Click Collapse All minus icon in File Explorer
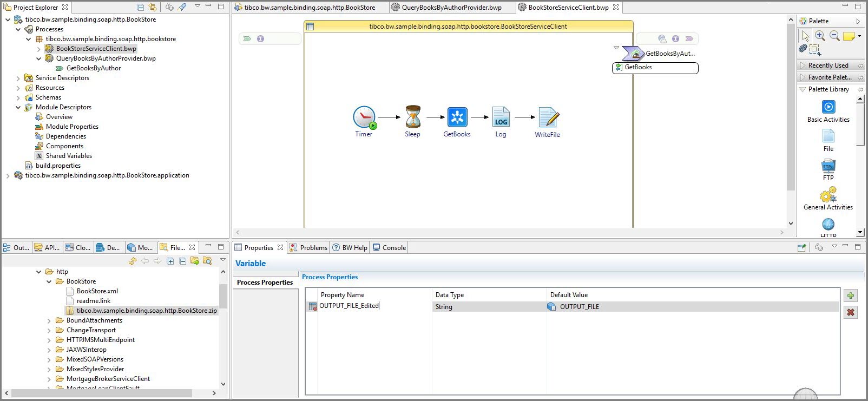This screenshot has width=868, height=401. coord(183,261)
